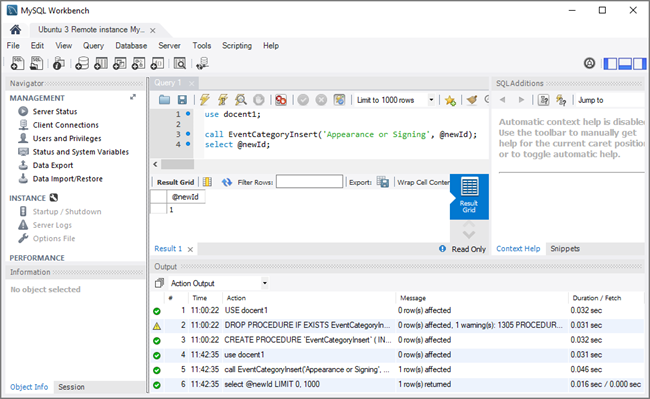The width and height of the screenshot is (650, 399).
Task: Execute the query with the lightning bolt icon
Action: [x=204, y=100]
